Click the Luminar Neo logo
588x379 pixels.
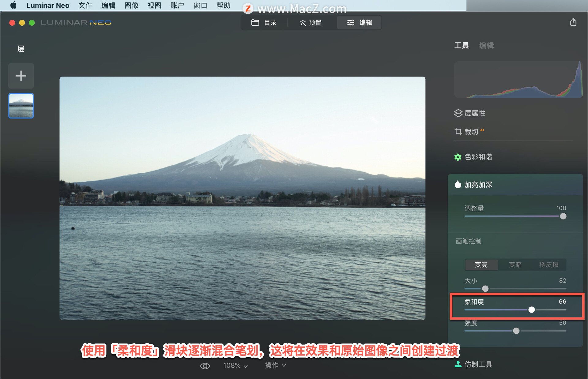[76, 23]
